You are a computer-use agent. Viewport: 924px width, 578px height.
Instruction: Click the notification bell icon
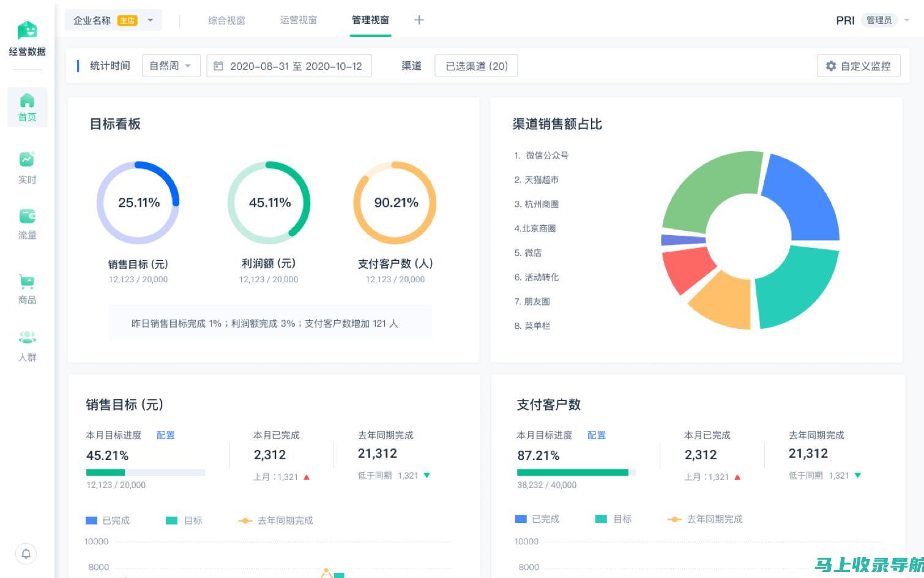pyautogui.click(x=26, y=554)
